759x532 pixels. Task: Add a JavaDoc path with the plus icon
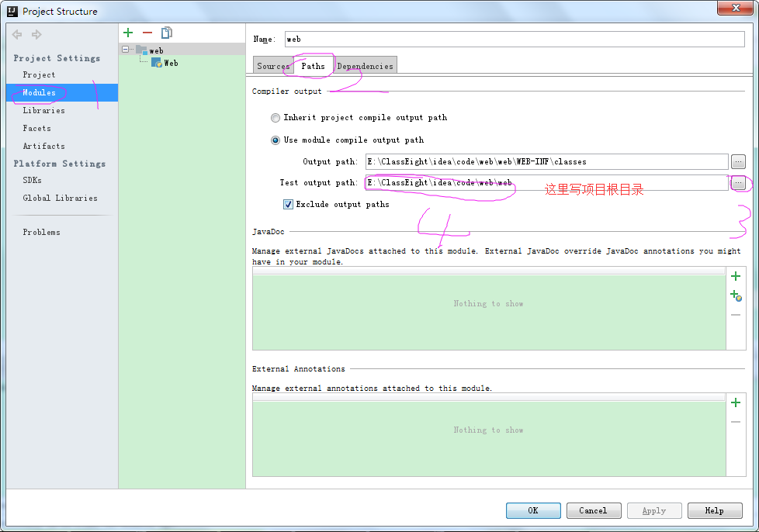point(736,276)
